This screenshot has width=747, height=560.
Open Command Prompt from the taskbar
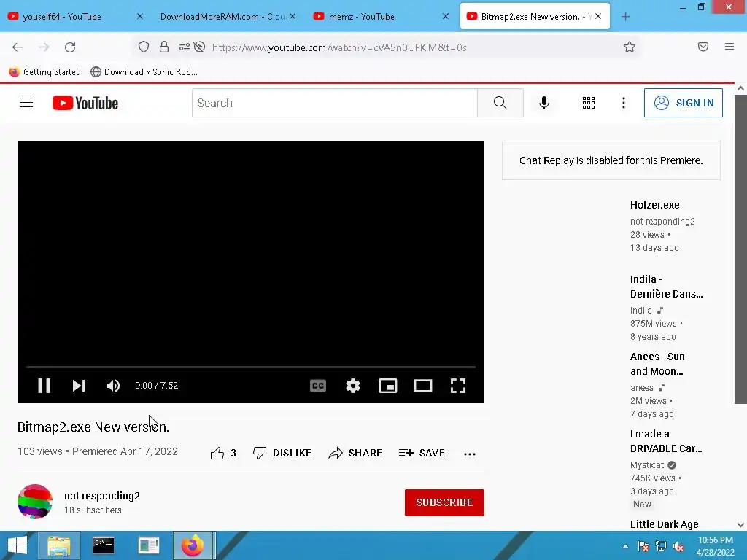click(x=104, y=545)
